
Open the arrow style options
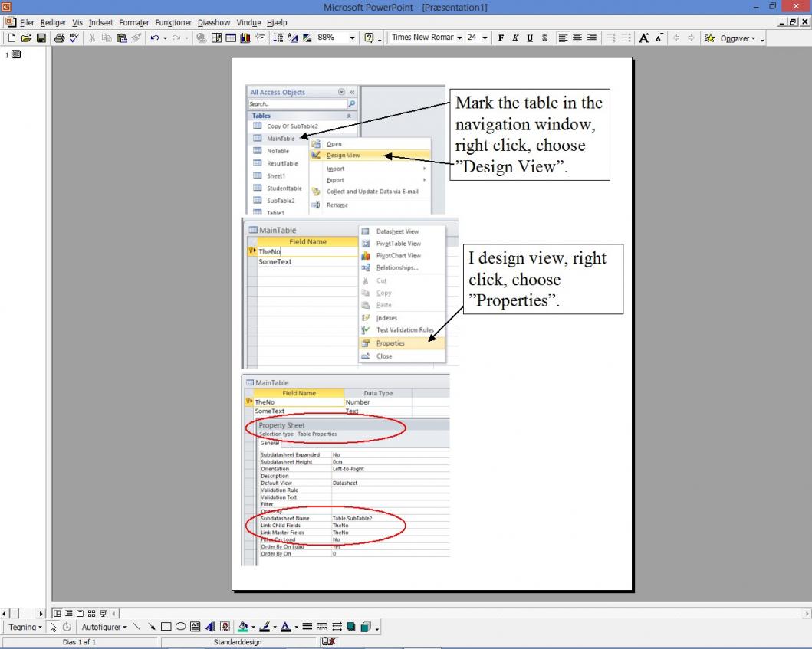pos(337,627)
